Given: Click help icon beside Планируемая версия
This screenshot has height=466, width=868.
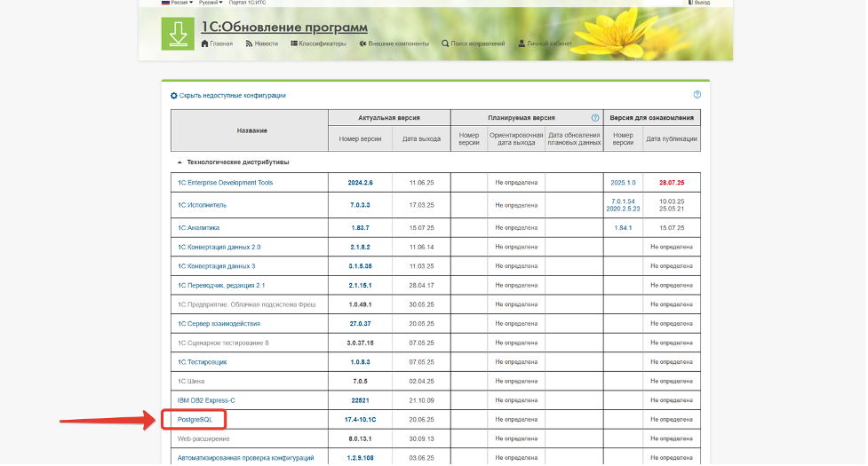Looking at the screenshot, I should [595, 117].
